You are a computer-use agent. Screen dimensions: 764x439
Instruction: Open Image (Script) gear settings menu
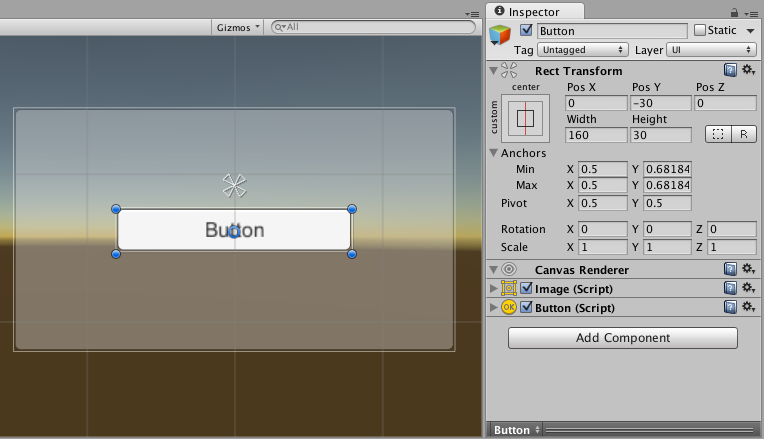(748, 287)
